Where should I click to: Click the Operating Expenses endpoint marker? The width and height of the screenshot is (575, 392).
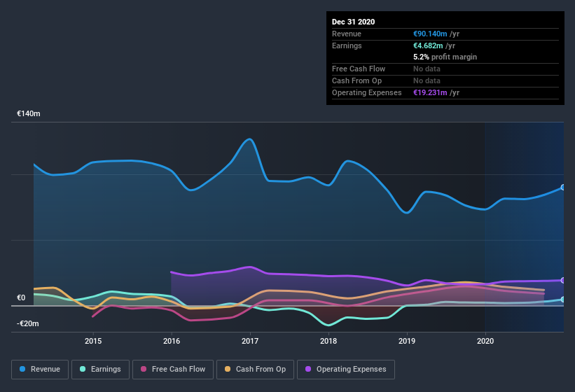point(563,280)
